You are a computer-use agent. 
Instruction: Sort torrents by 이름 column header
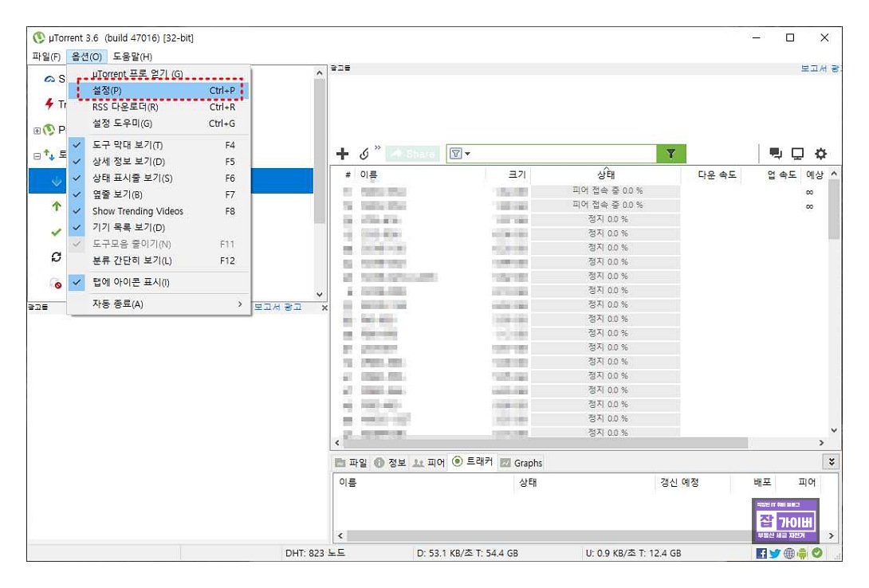[368, 174]
